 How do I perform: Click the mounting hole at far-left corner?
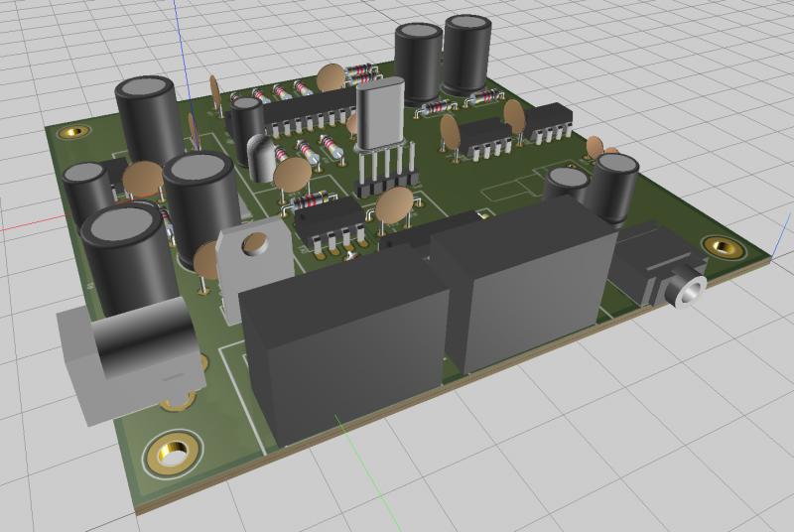74,133
